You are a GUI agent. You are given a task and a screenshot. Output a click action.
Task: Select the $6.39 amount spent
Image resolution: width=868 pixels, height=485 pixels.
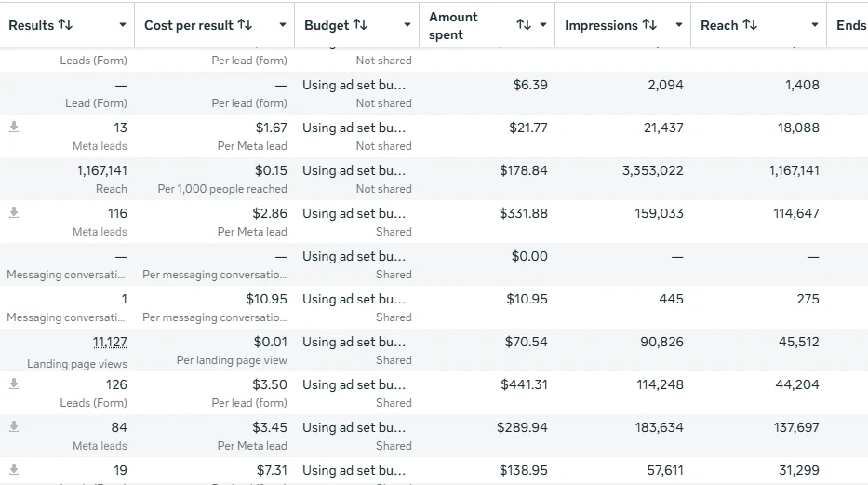click(x=530, y=86)
